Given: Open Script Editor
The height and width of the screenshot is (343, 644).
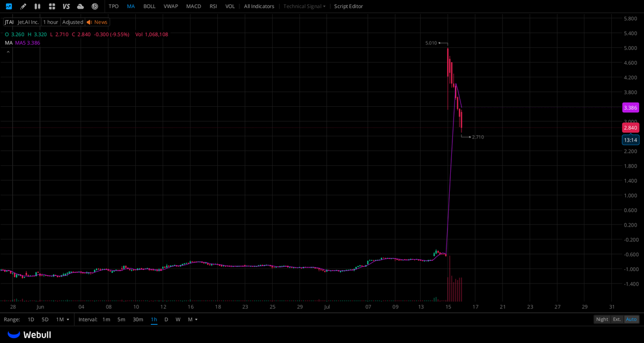Looking at the screenshot, I should [348, 6].
